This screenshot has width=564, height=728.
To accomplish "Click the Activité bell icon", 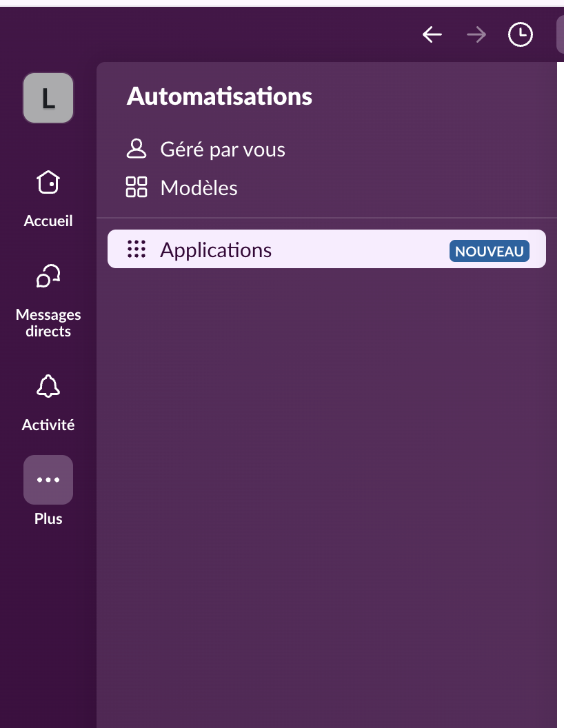I will click(x=48, y=387).
